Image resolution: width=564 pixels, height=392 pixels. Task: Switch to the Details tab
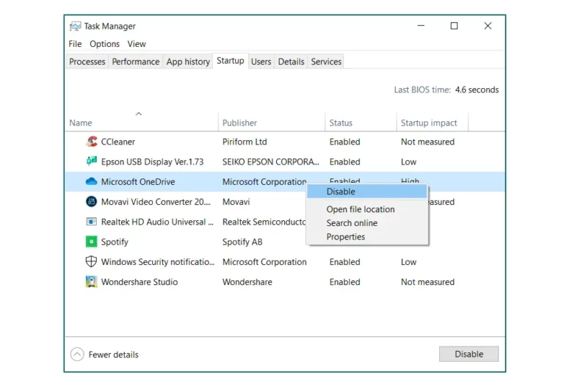tap(291, 62)
